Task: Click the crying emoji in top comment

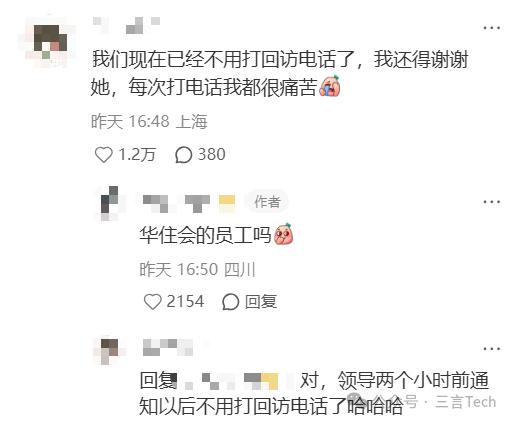Action: [x=330, y=86]
